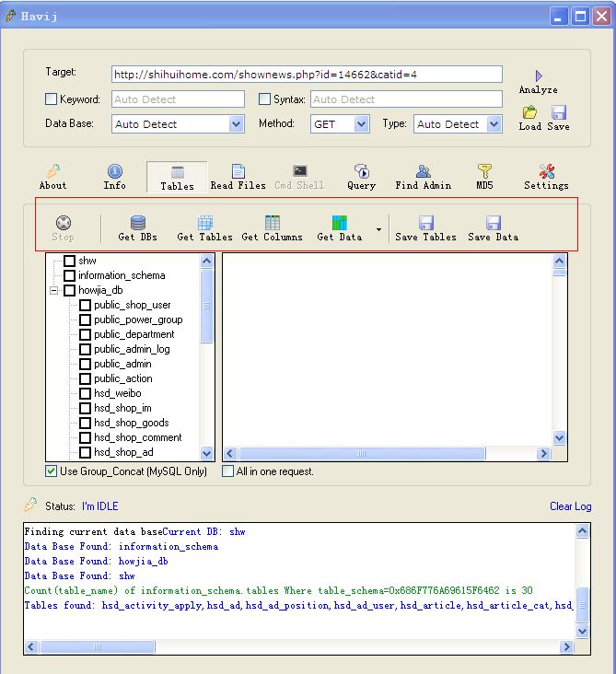Select hsd_shop_ad table row
Screen dimensions: 616x674
[123, 452]
